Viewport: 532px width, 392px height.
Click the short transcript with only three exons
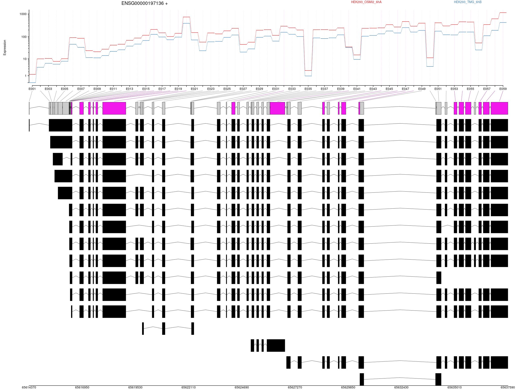tap(168, 329)
